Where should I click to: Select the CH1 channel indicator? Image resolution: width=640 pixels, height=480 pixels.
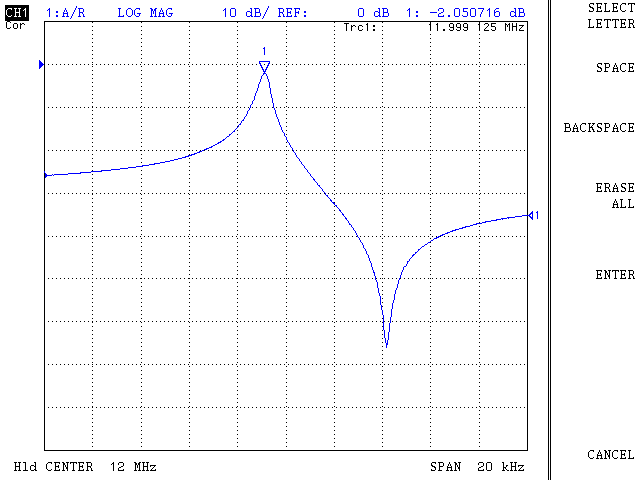[16, 13]
